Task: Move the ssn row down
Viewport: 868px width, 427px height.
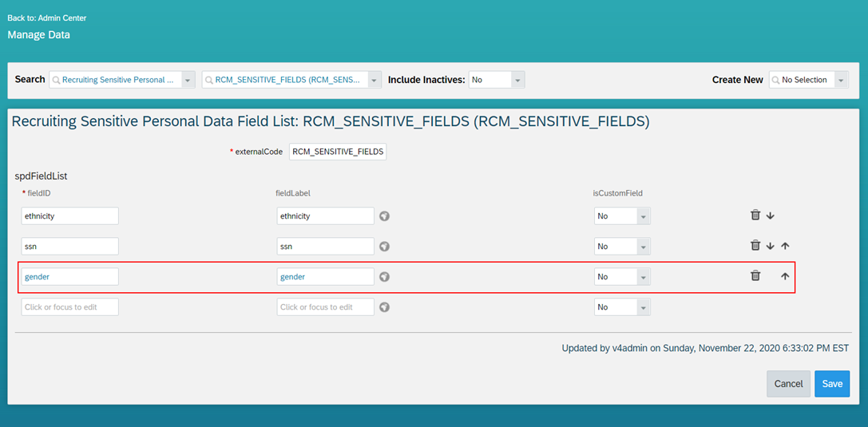Action: click(770, 246)
